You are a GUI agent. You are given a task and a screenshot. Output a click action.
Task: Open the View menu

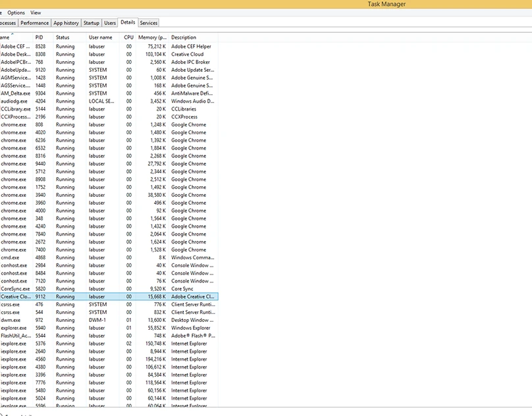[x=36, y=13]
